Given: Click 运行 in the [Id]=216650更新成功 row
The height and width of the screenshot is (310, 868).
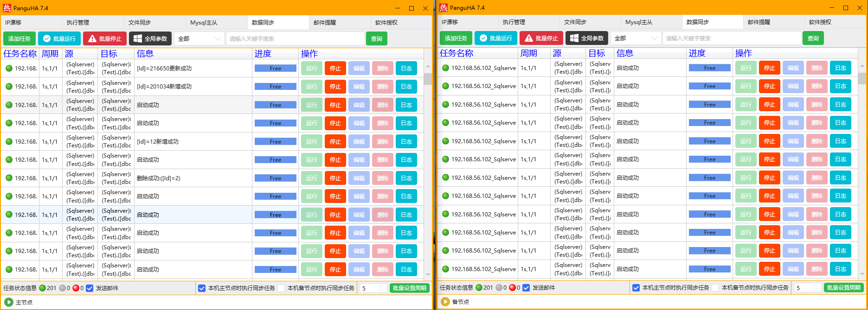Looking at the screenshot, I should pos(312,68).
